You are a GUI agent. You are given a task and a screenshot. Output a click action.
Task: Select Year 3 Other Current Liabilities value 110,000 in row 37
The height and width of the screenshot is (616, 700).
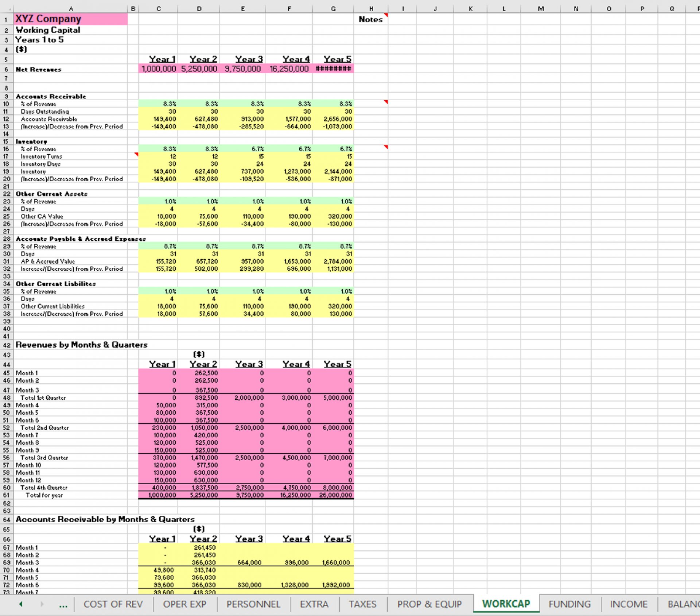pos(242,306)
